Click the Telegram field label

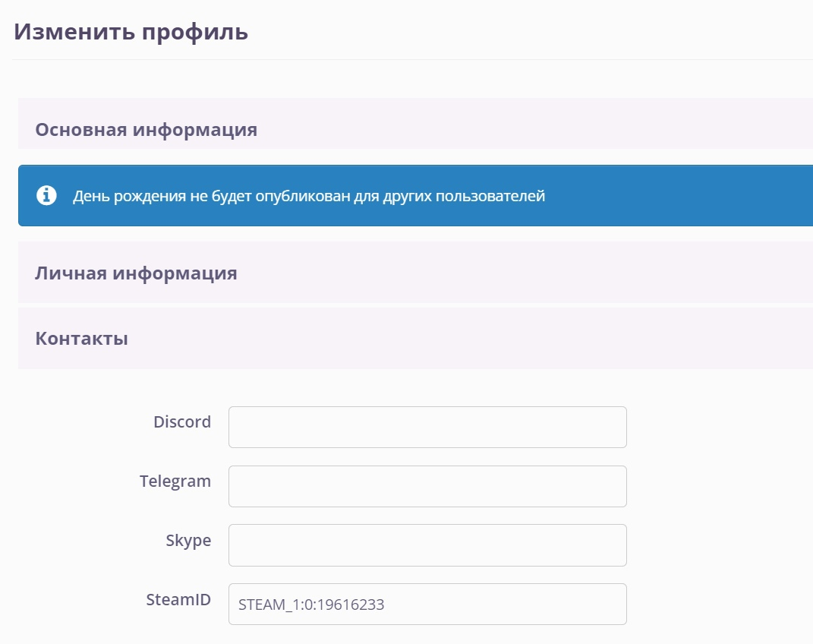click(x=175, y=481)
